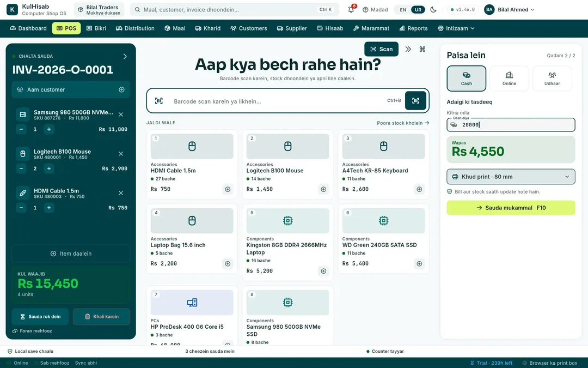Viewport: 588px width, 368px height.
Task: Go to Customers section
Action: [249, 28]
